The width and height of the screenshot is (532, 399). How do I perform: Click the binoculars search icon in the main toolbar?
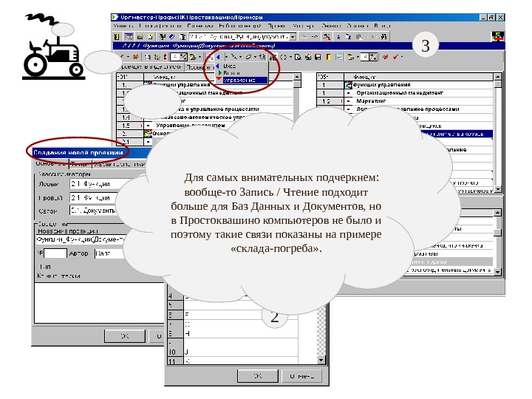(383, 37)
